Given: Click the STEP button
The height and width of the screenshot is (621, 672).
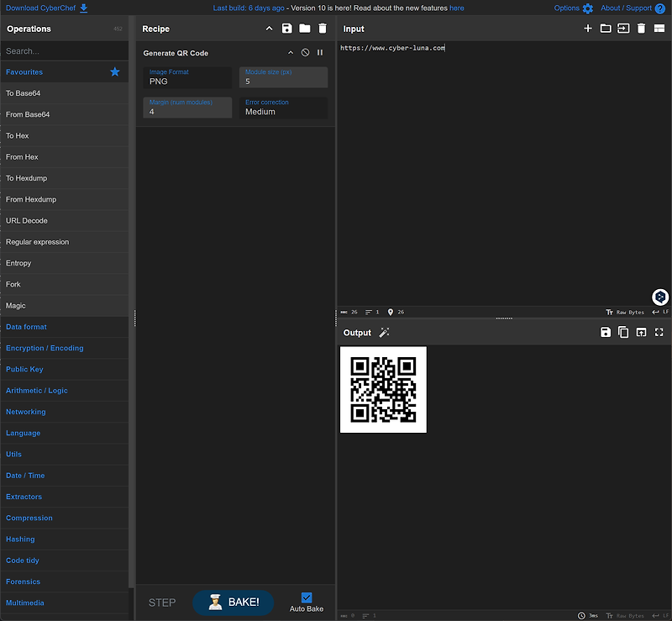Looking at the screenshot, I should pyautogui.click(x=162, y=603).
